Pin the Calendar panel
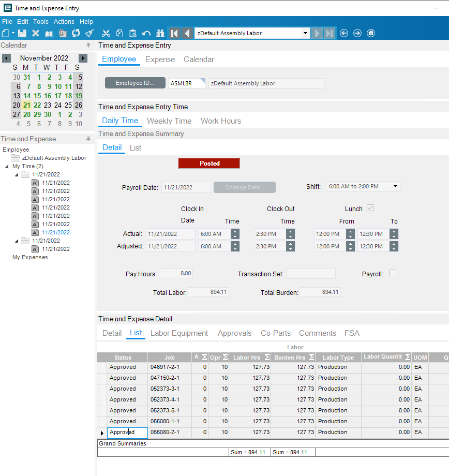The image size is (449, 476). (x=88, y=45)
